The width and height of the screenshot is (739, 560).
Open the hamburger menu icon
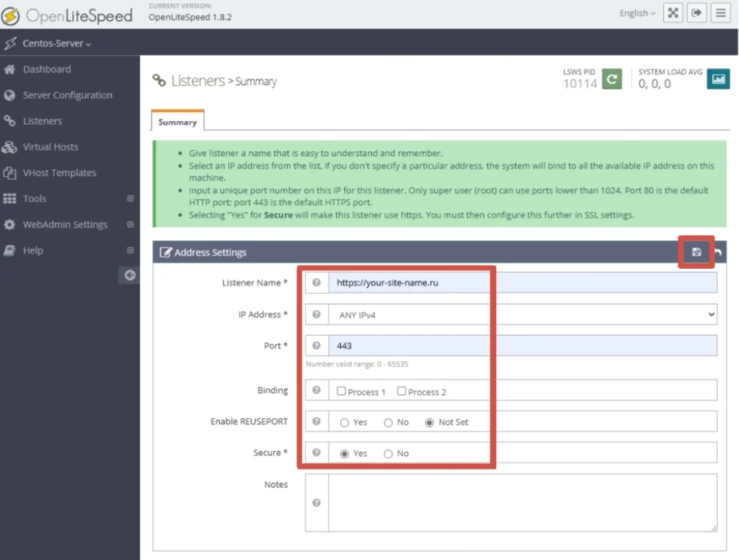pyautogui.click(x=721, y=13)
